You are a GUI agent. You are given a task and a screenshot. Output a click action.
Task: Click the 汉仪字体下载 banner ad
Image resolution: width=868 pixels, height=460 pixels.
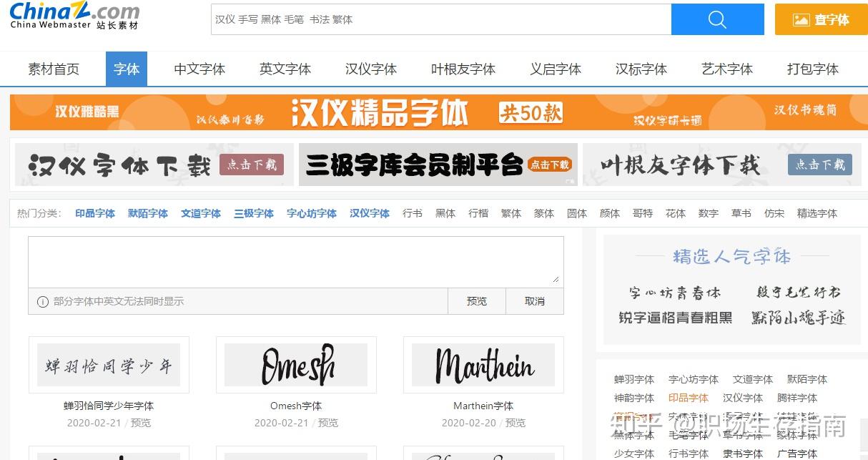pyautogui.click(x=154, y=165)
